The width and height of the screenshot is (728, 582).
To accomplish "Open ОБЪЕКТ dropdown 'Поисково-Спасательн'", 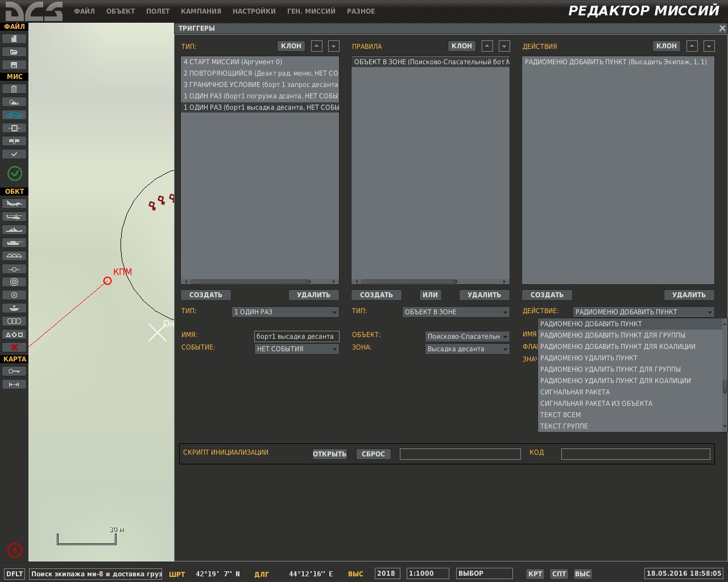I will [468, 336].
